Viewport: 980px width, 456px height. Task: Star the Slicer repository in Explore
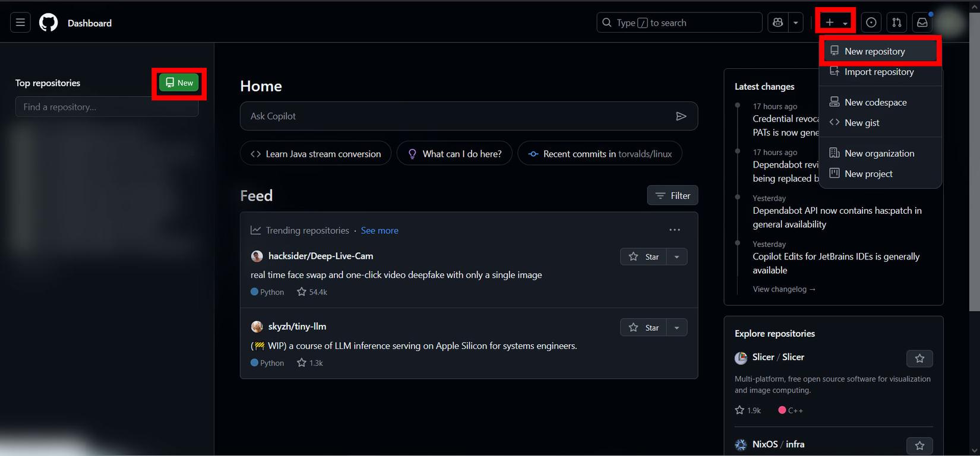[x=919, y=359]
